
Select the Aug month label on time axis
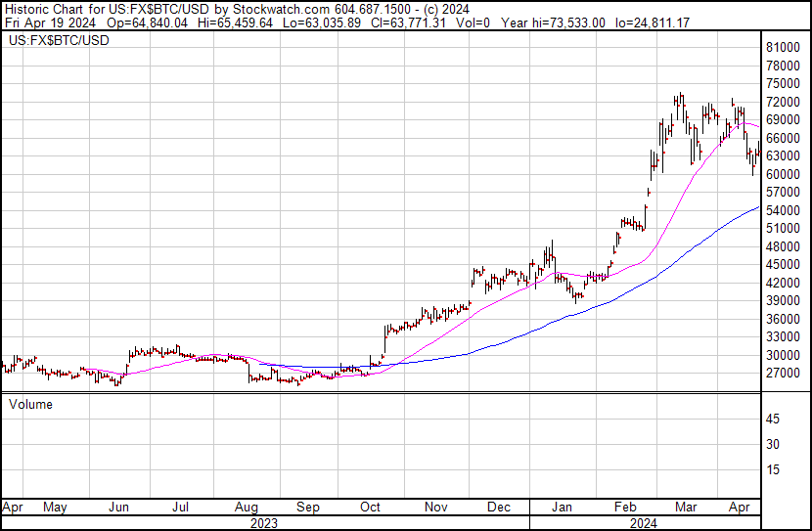pos(246,508)
